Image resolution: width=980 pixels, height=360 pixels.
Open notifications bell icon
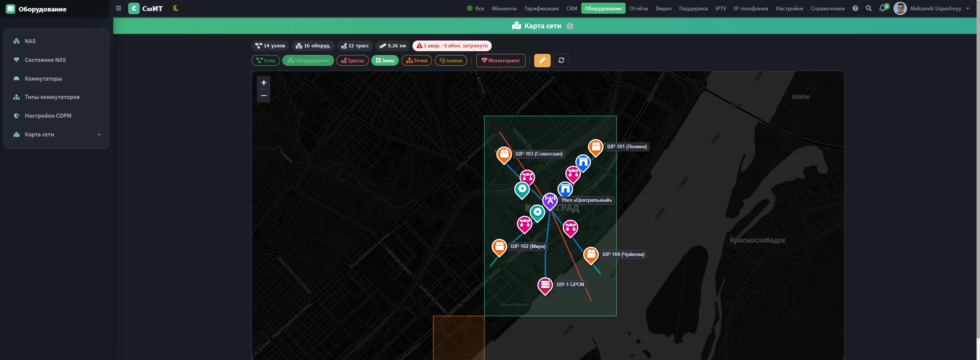coord(882,8)
